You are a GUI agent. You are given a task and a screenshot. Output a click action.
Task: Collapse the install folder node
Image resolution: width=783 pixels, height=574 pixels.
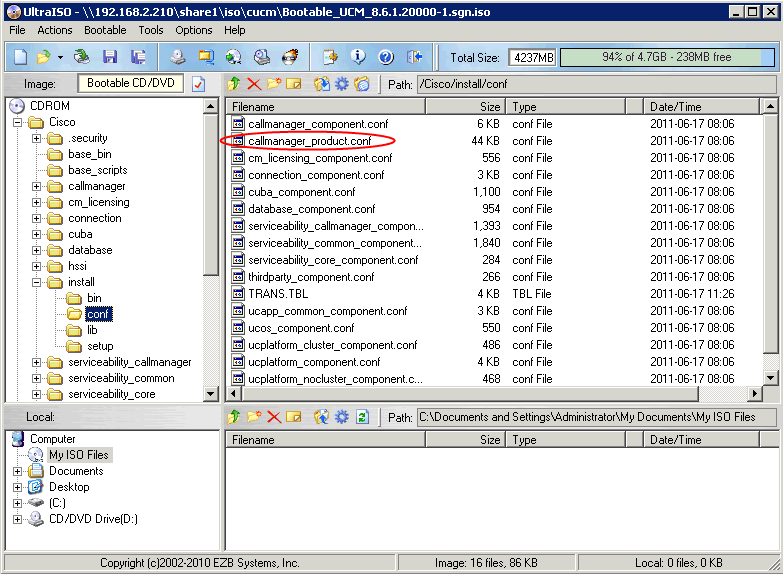click(36, 282)
